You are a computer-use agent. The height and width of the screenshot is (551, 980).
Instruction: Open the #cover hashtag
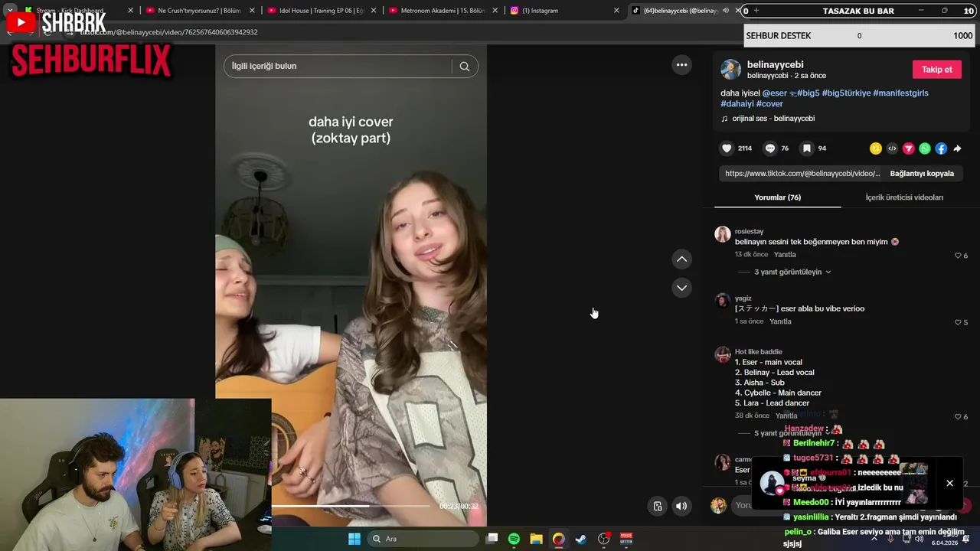(x=770, y=104)
